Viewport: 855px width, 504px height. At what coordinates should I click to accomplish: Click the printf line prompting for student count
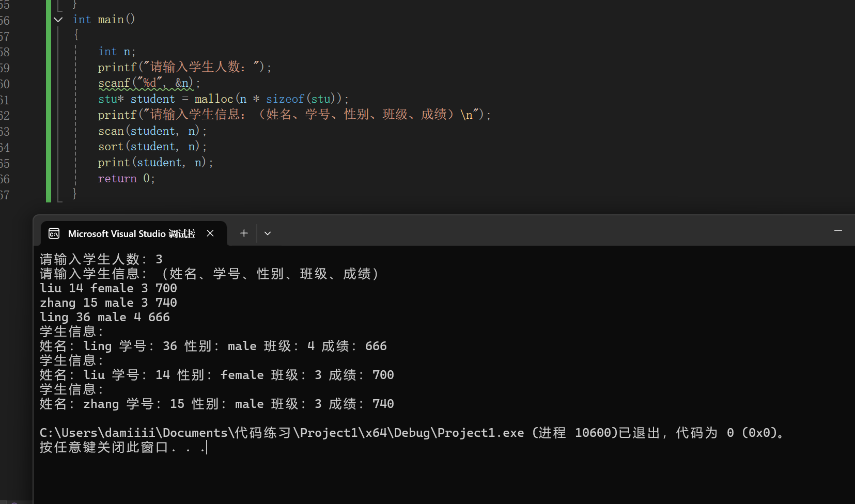pyautogui.click(x=184, y=67)
